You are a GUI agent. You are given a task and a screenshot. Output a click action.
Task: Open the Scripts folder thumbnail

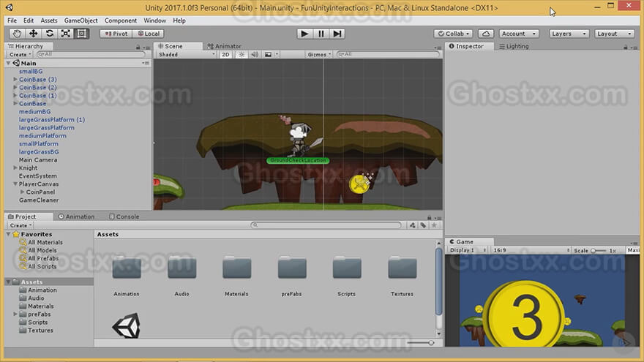347,268
